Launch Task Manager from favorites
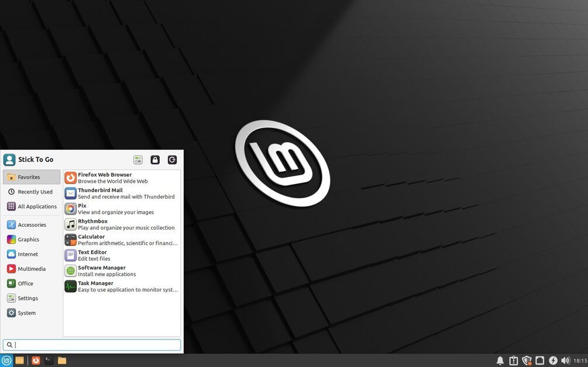The height and width of the screenshot is (367, 588). pos(122,286)
